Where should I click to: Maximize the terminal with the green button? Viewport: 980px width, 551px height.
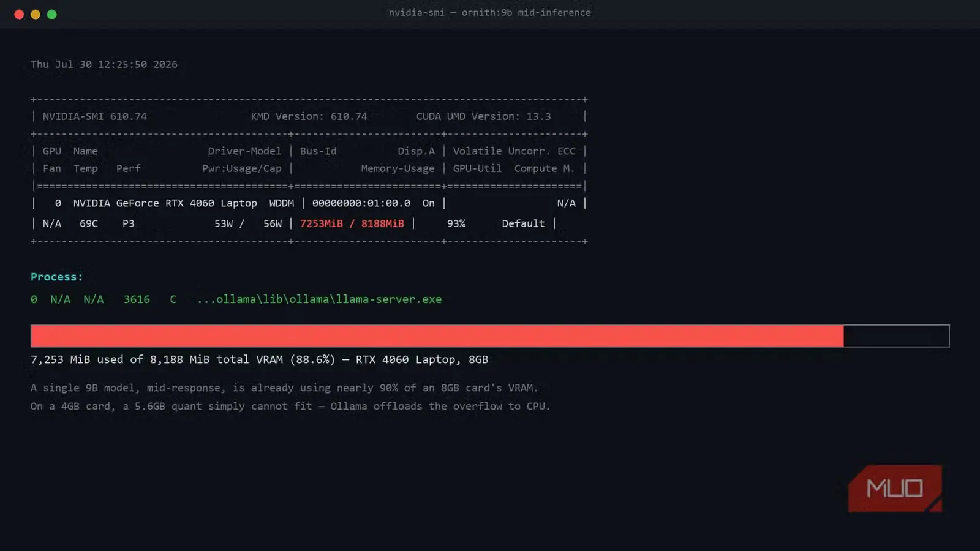tap(52, 14)
